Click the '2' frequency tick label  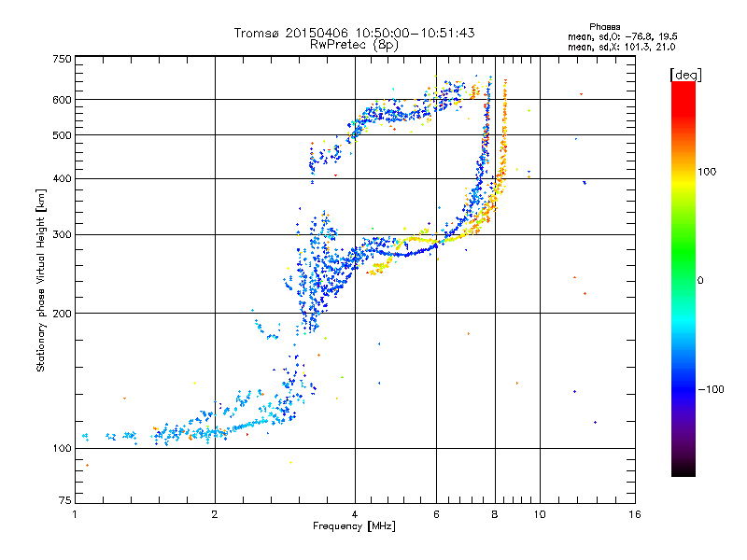215,514
